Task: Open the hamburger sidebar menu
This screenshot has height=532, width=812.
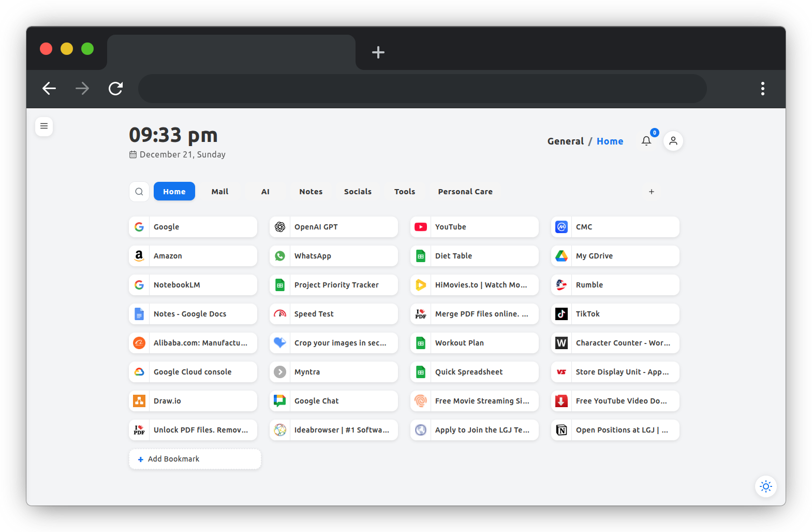Action: [x=44, y=126]
